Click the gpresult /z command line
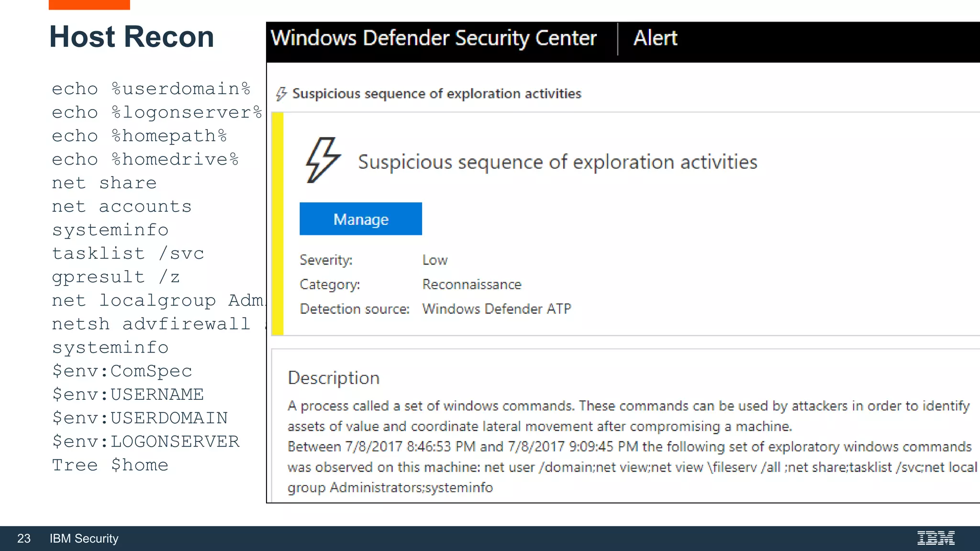Viewport: 980px width, 551px height. coord(116,277)
